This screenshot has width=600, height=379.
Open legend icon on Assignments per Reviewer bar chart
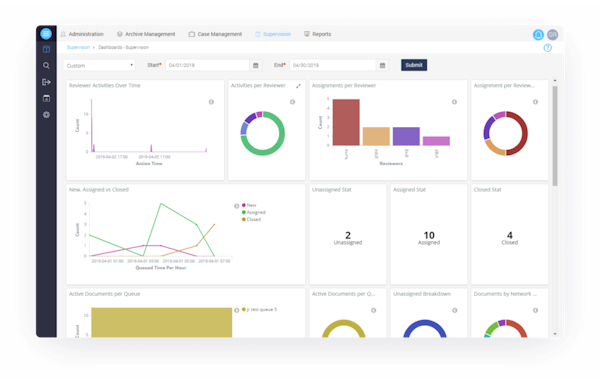point(454,102)
